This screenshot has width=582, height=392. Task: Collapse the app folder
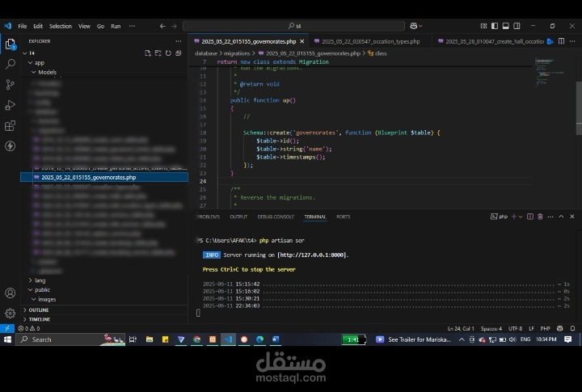[31, 63]
